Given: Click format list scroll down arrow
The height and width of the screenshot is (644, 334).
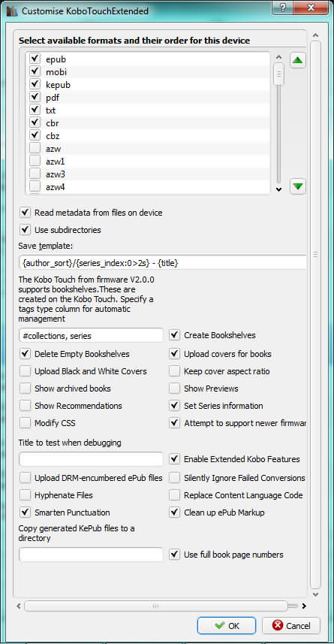Looking at the screenshot, I should (x=279, y=189).
